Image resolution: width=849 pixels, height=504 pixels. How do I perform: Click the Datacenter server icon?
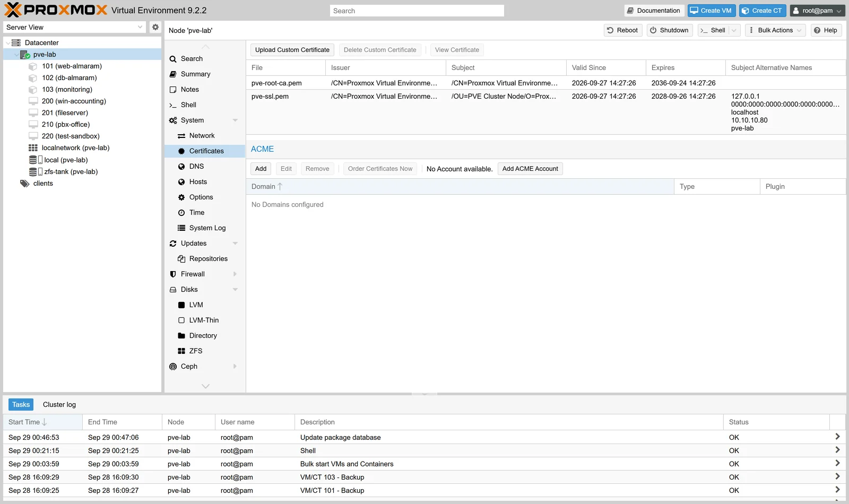coord(16,42)
